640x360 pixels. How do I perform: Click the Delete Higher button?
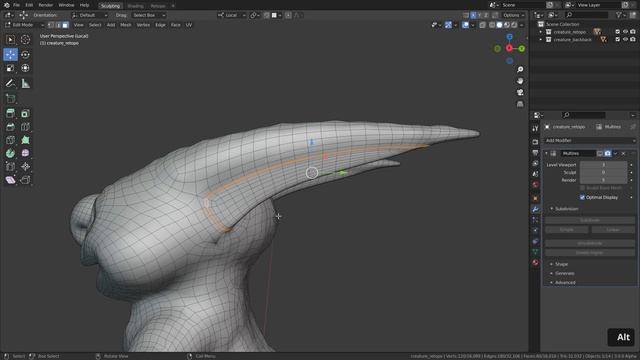click(590, 253)
